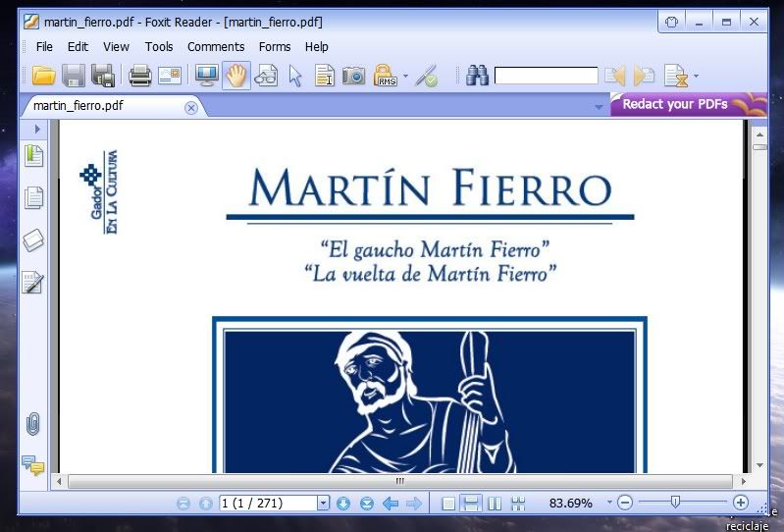Image resolution: width=784 pixels, height=532 pixels.
Task: Click the Email document icon
Action: pos(170,76)
